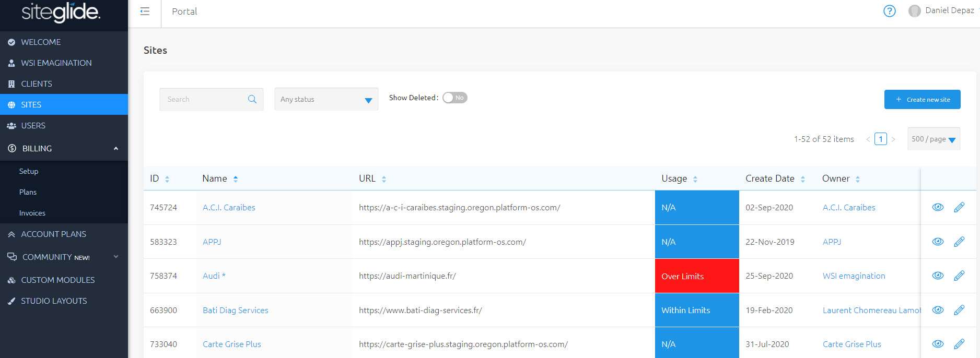Sort the table by ID column arrows
This screenshot has width=980, height=358.
point(167,179)
